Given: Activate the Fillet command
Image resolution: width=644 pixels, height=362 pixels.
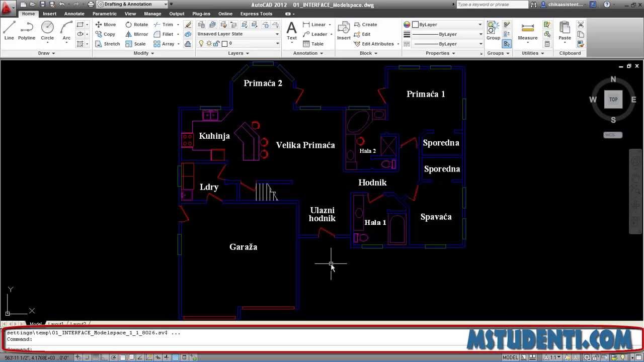Looking at the screenshot, I should click(164, 34).
